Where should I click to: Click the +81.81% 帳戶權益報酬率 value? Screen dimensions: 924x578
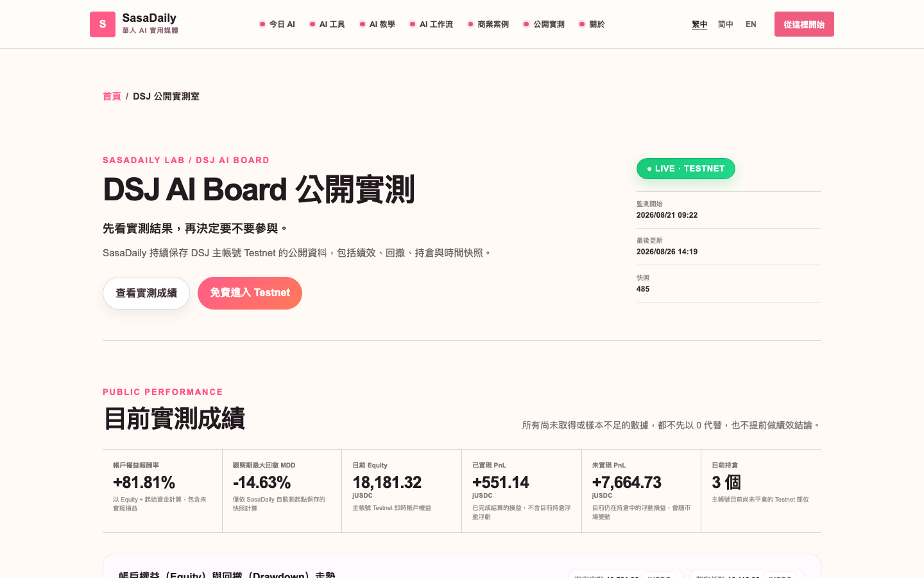[x=144, y=482]
